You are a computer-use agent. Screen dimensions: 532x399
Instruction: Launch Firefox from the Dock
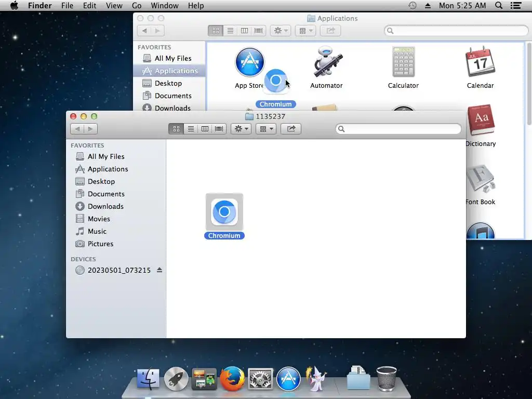click(232, 379)
